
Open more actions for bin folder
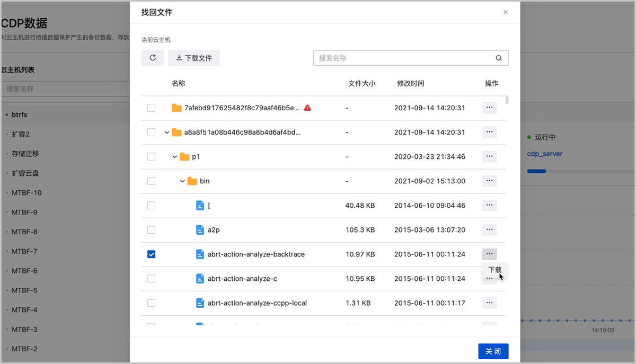[x=489, y=181]
